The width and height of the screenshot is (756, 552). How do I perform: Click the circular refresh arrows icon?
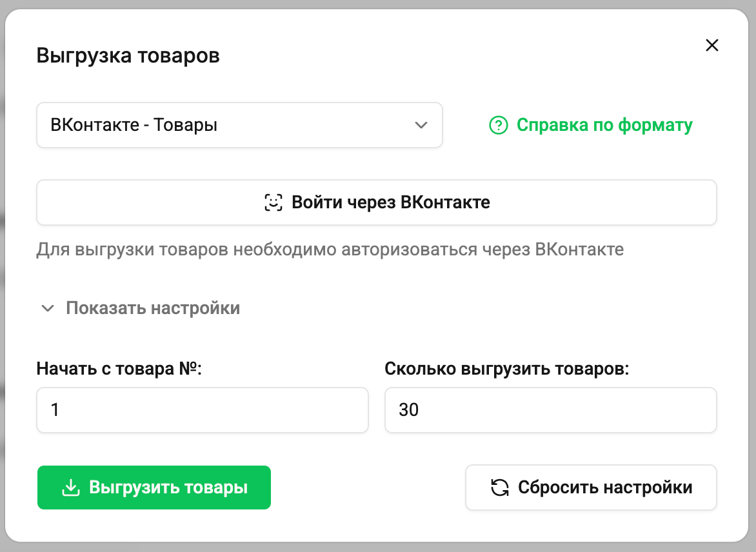point(500,488)
